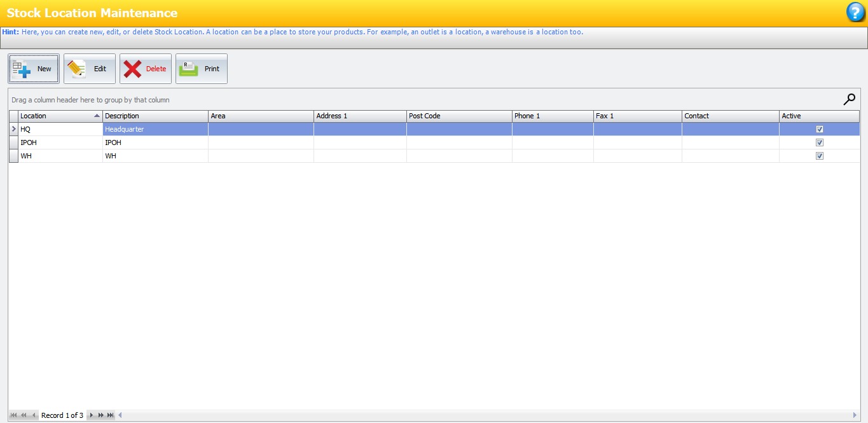This screenshot has height=423, width=868.
Task: Click the Edit location button
Action: point(90,69)
